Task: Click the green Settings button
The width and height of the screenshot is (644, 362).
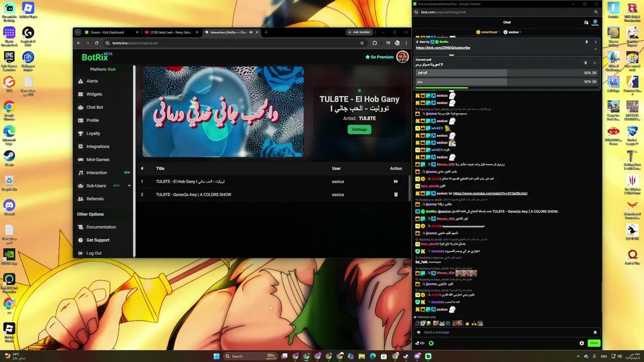Action: [x=359, y=129]
